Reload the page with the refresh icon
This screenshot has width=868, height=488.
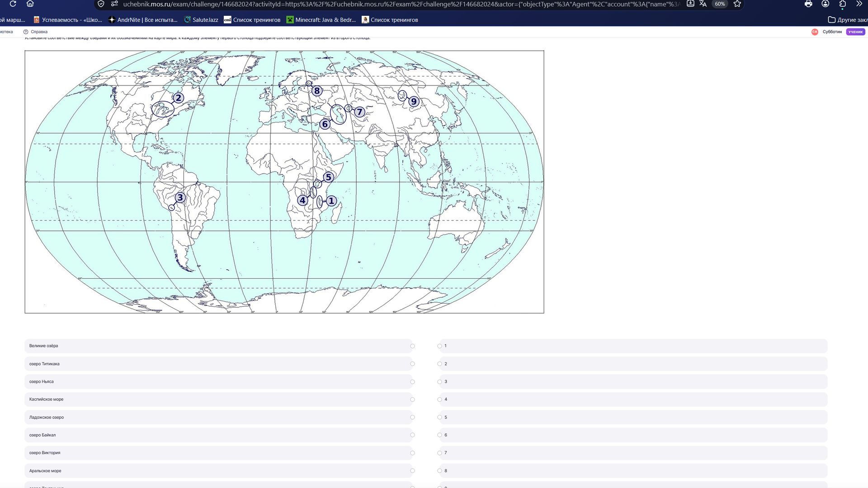coord(13,4)
